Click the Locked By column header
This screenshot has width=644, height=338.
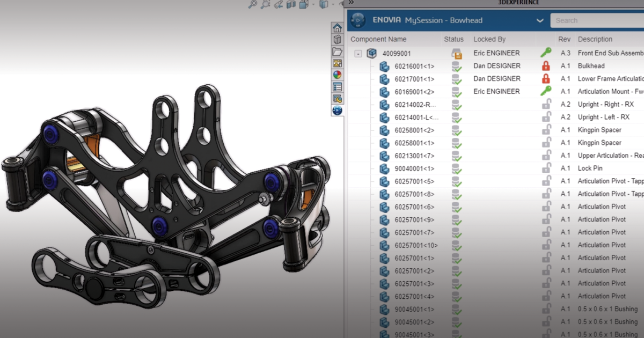click(489, 39)
